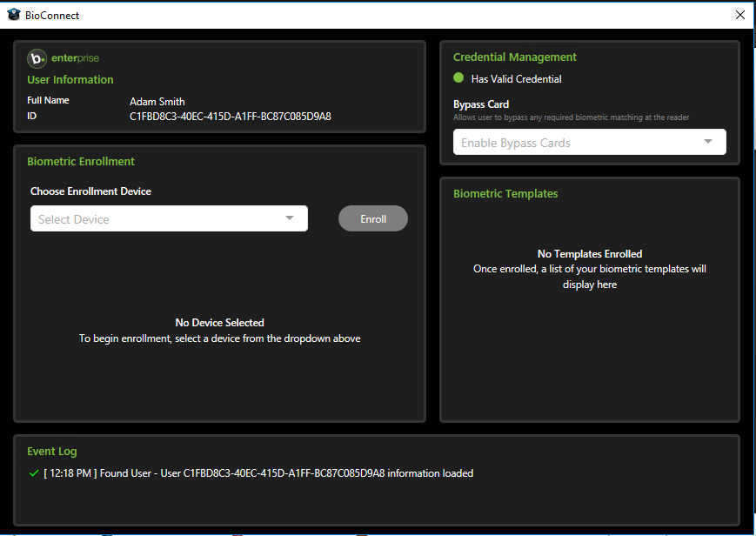This screenshot has width=756, height=536.
Task: Click the Select Device dropdown arrow
Action: click(x=290, y=218)
